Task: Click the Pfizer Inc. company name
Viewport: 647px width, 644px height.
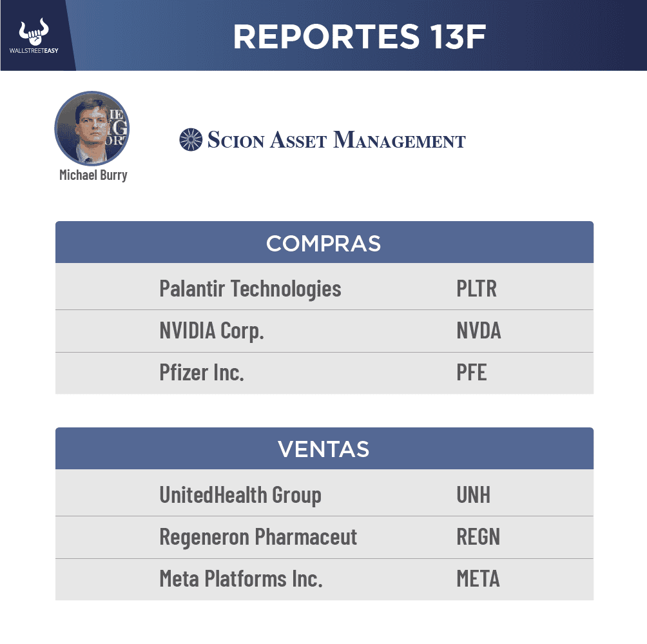Action: [x=202, y=373]
